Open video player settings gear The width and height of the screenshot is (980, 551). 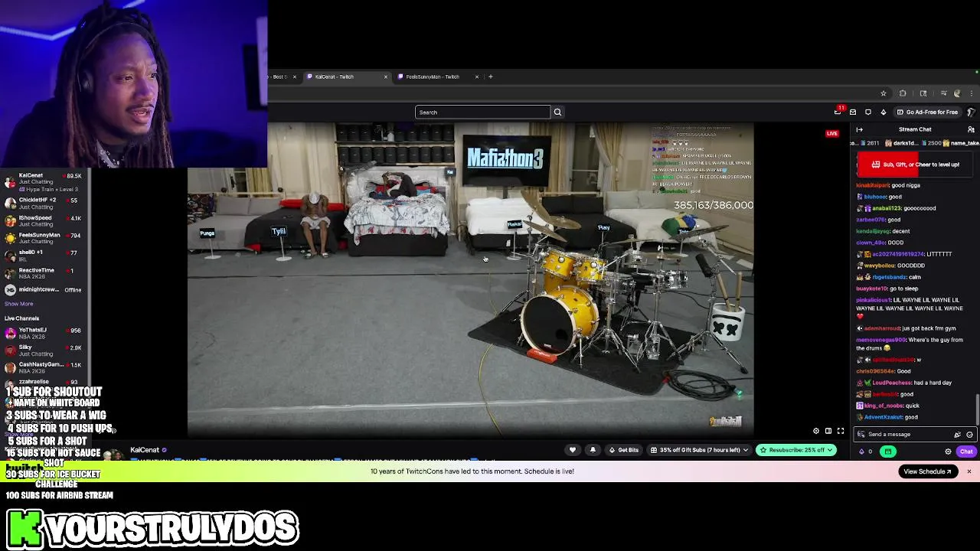click(816, 431)
